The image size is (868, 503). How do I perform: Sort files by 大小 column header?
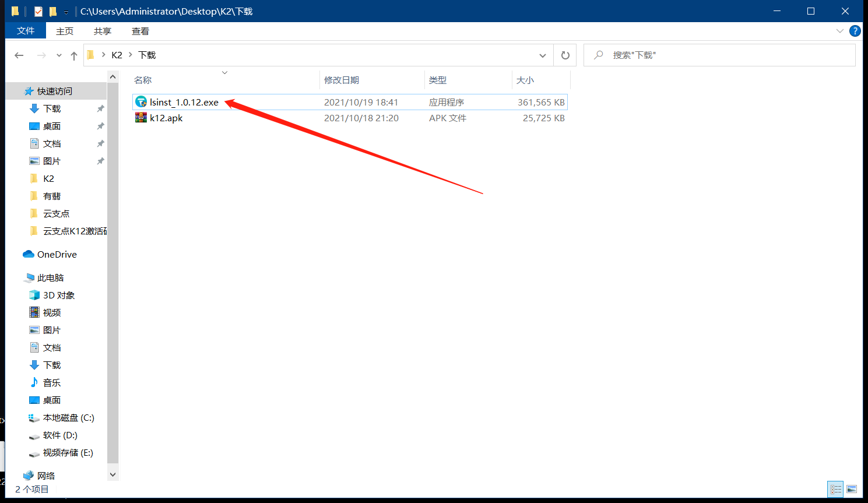525,80
